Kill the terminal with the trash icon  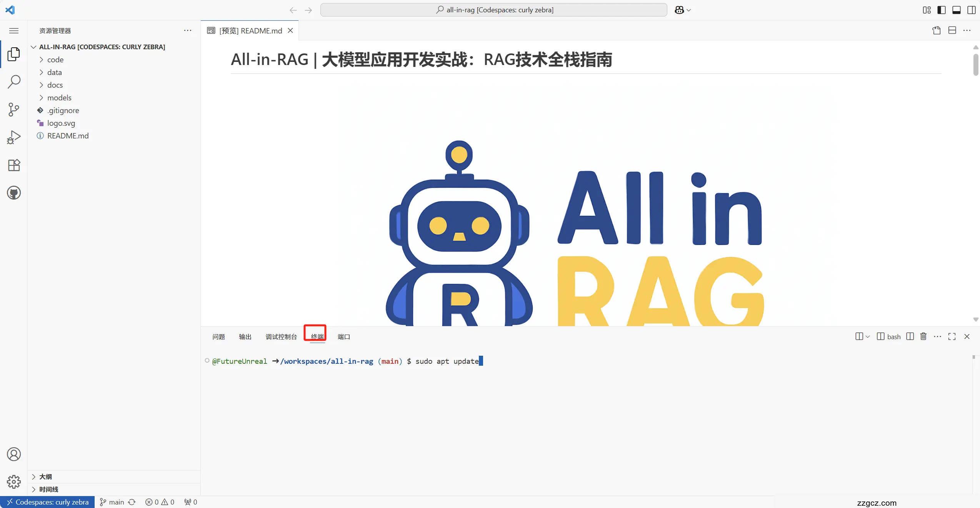(x=923, y=336)
